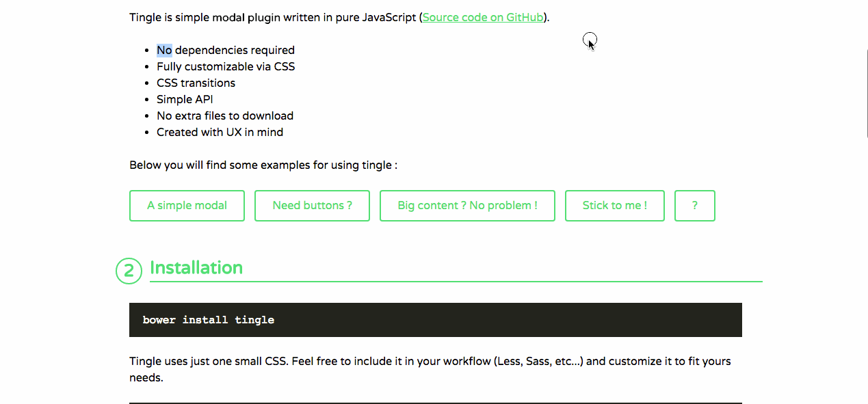Click 'Created with UX in mind' bullet
Image resolution: width=868 pixels, height=404 pixels.
pyautogui.click(x=220, y=131)
